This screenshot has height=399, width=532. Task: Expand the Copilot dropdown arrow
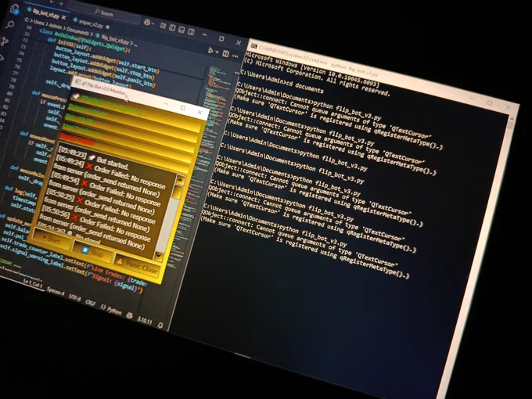[x=153, y=23]
